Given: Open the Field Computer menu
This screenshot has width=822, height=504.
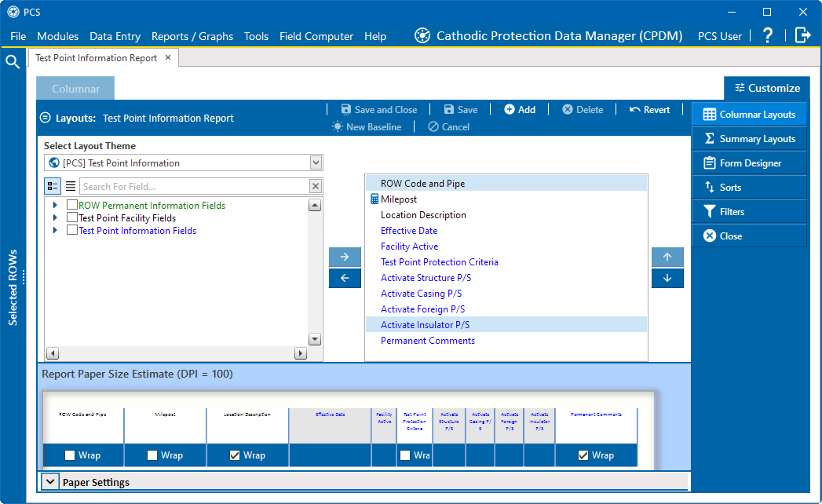Looking at the screenshot, I should [316, 36].
